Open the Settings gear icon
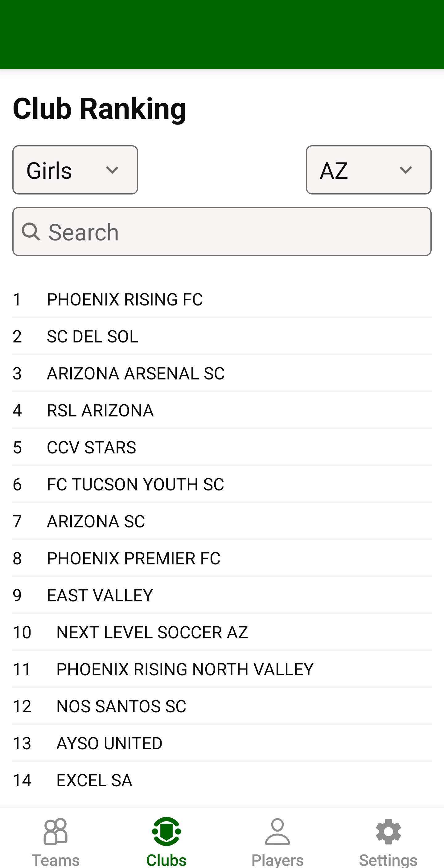 388,832
